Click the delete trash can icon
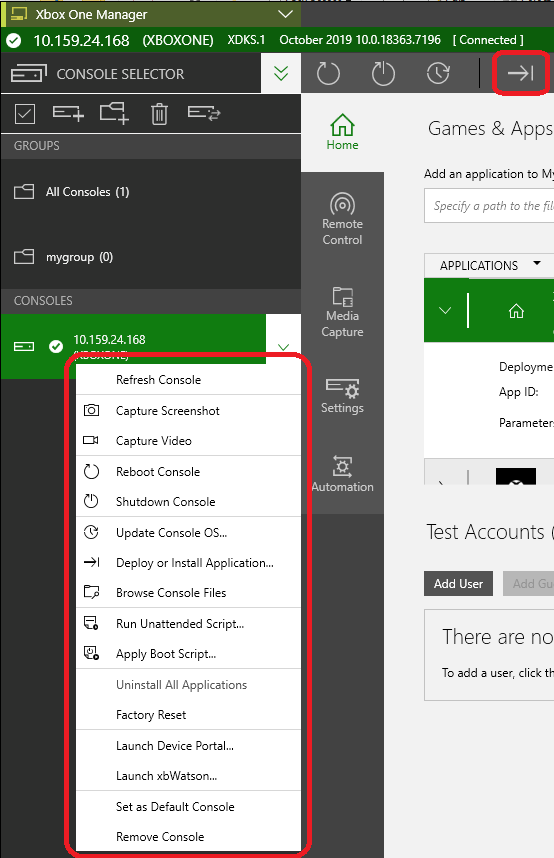554x858 pixels. tap(159, 114)
